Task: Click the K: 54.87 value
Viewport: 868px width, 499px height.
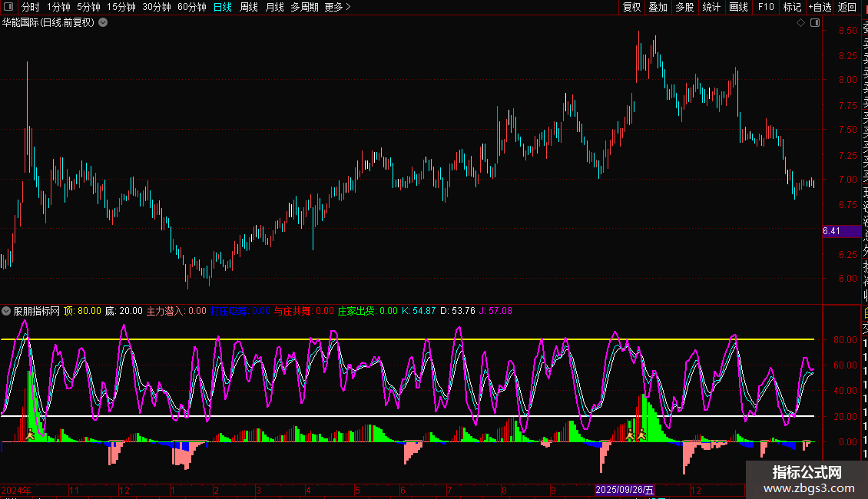Action: (419, 311)
